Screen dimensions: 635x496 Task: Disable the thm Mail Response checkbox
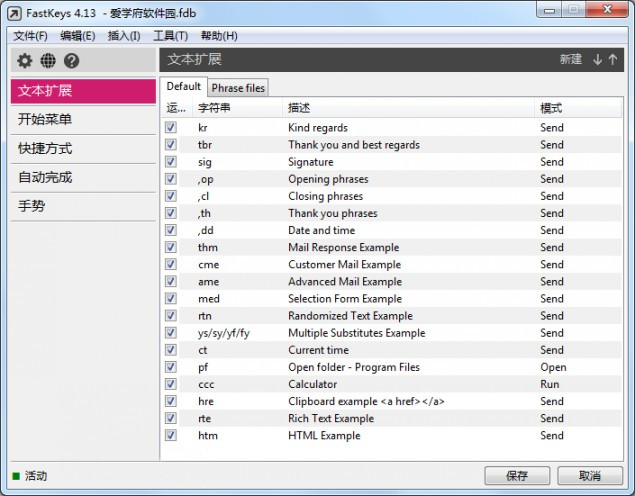[x=170, y=247]
